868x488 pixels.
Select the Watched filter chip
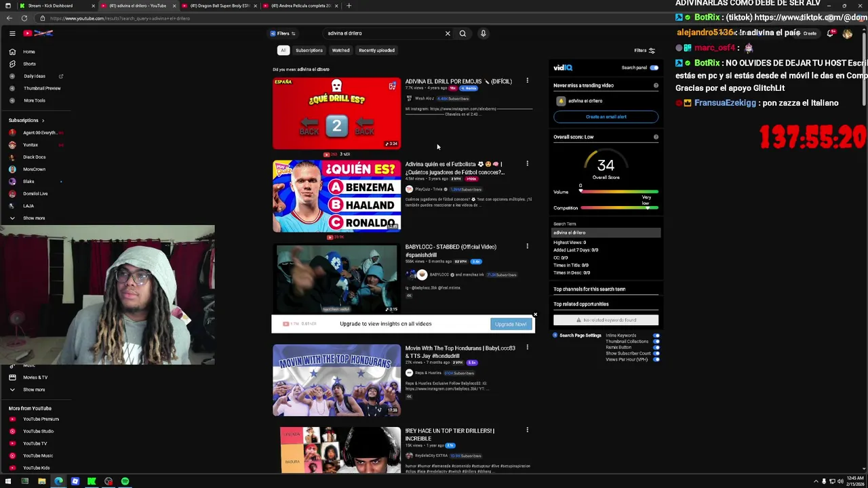(x=340, y=50)
